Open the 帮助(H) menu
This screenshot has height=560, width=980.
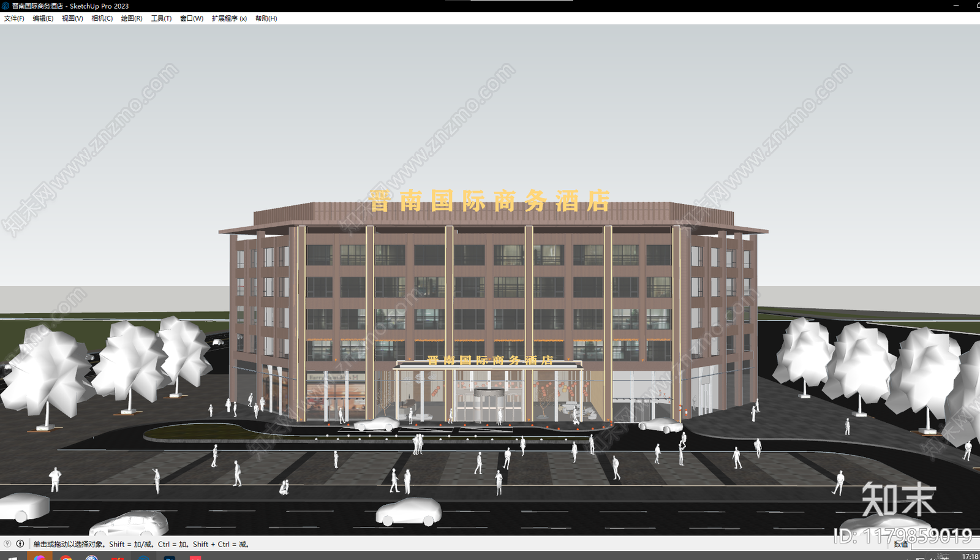point(266,18)
